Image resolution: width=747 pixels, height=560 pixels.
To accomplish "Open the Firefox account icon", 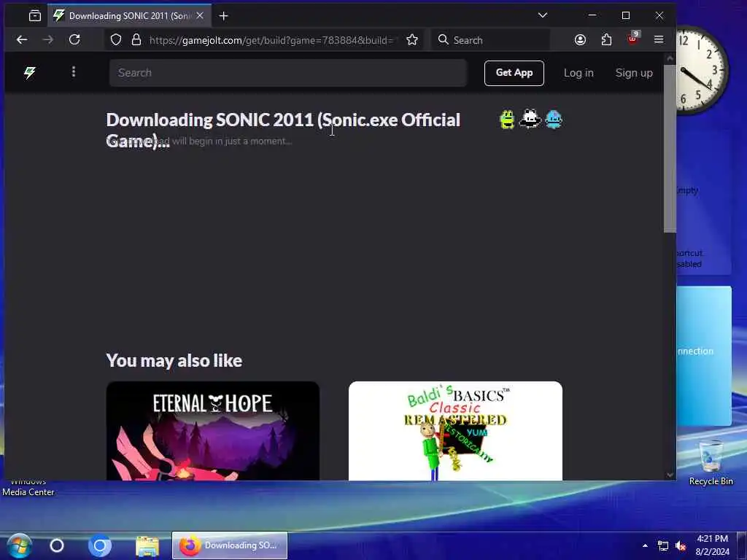I will [580, 40].
